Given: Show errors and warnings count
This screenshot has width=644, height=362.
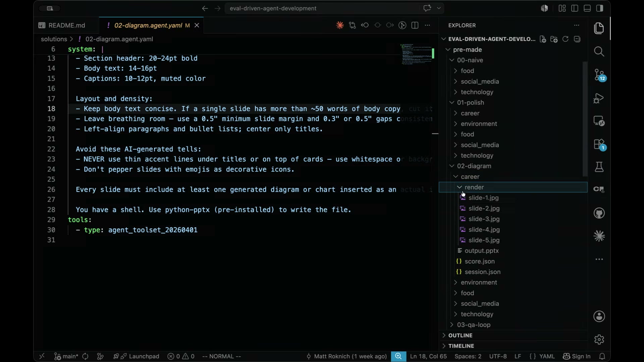Looking at the screenshot, I should (x=181, y=356).
